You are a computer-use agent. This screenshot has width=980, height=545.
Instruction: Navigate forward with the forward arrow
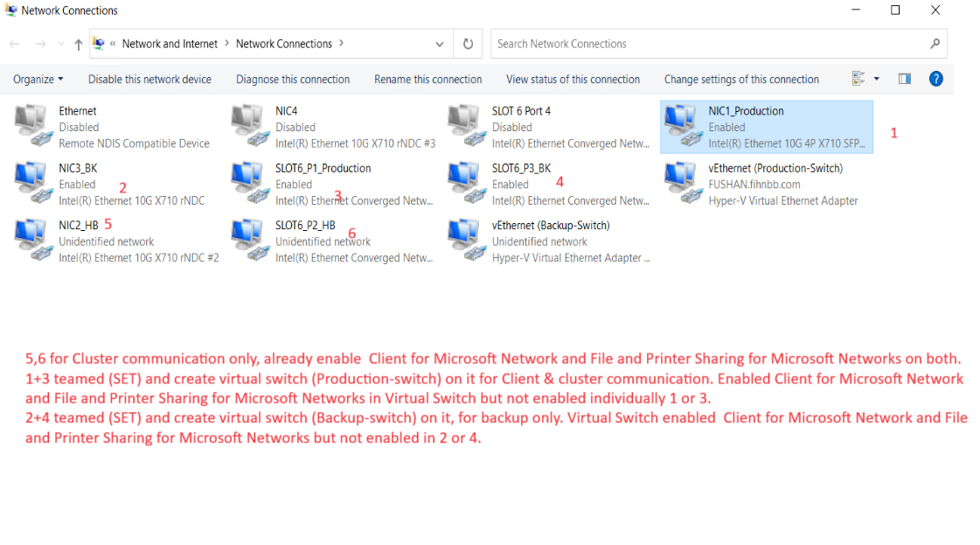40,44
